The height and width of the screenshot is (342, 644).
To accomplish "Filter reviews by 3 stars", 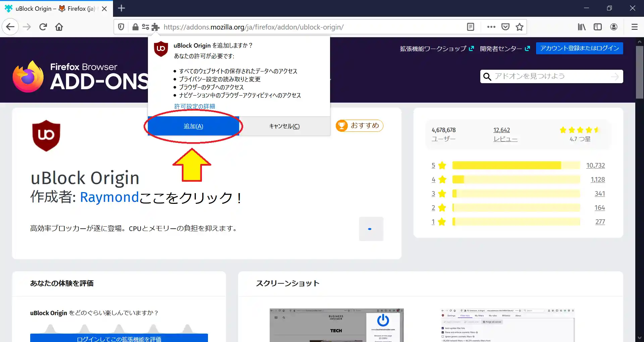I will click(439, 193).
